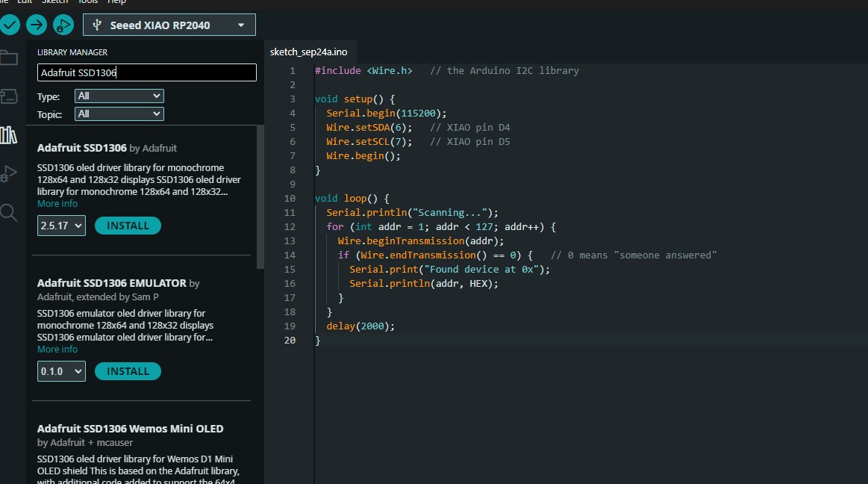
Task: Click the Serial.println("Scanning...") line
Action: click(x=413, y=213)
